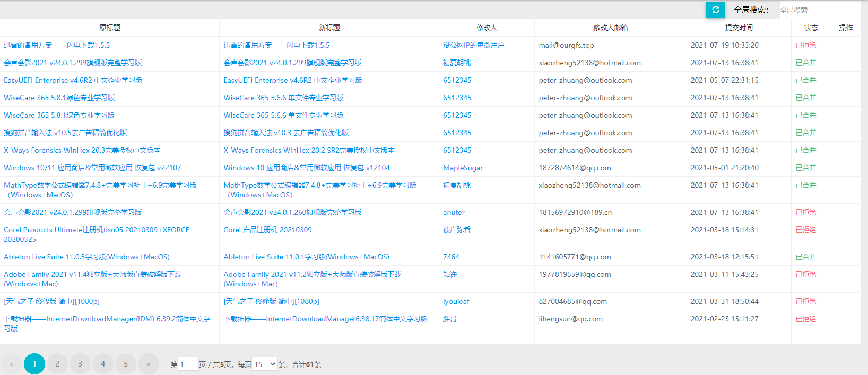Screen dimensions: 868x375
Task: Click email lihengsun@qq.com
Action: tap(570, 319)
